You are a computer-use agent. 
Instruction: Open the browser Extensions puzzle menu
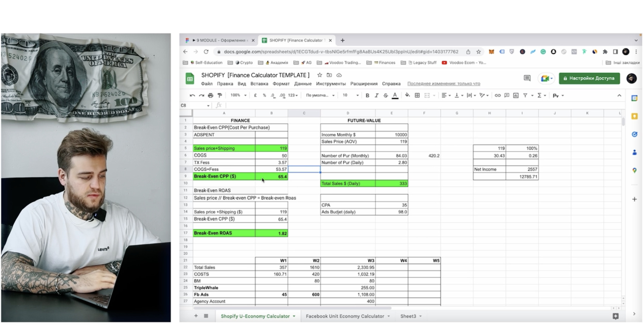coord(605,52)
